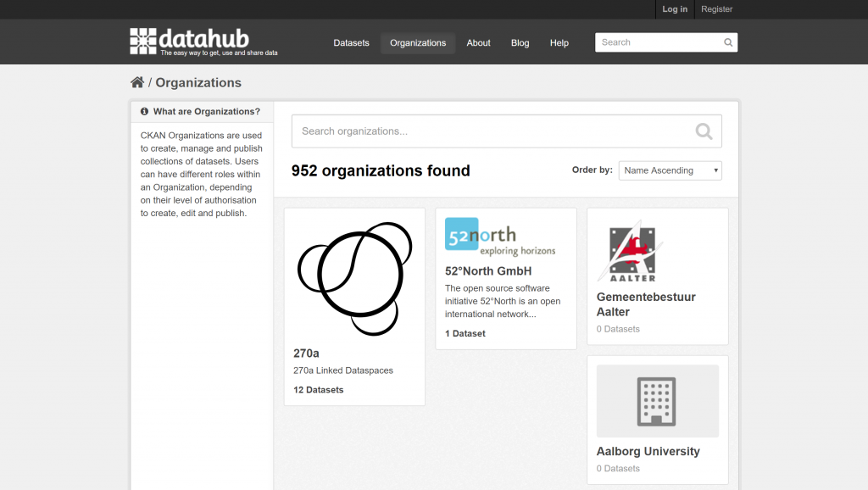This screenshot has width=868, height=490.
Task: Click the datahub logo
Action: (203, 42)
